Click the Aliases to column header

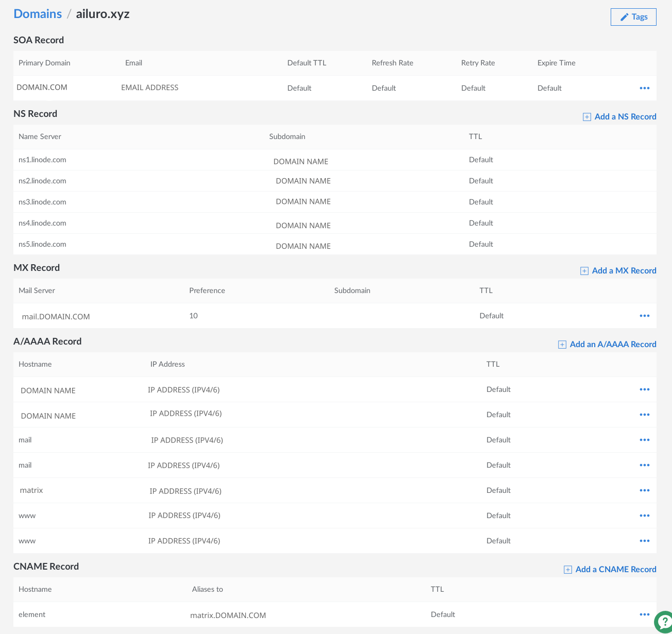point(208,589)
